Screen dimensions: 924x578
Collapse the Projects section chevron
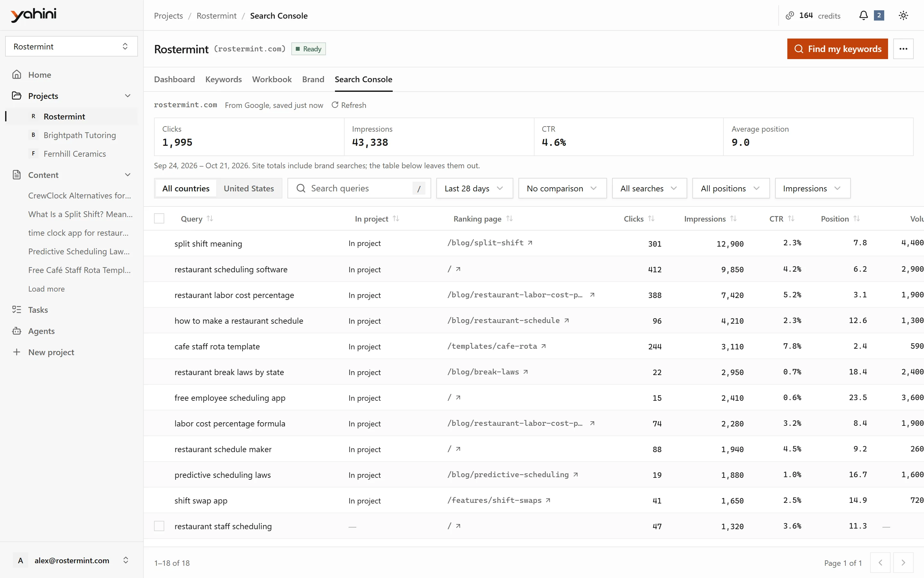pos(127,96)
